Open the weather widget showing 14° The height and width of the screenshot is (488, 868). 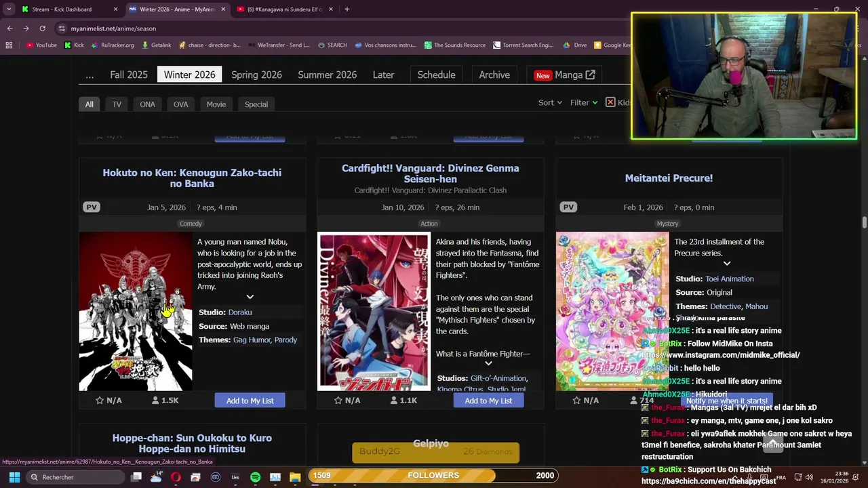point(156,477)
